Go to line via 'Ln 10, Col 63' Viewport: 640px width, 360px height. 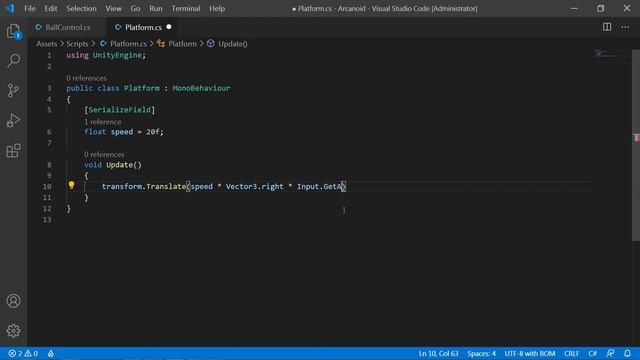click(x=438, y=353)
